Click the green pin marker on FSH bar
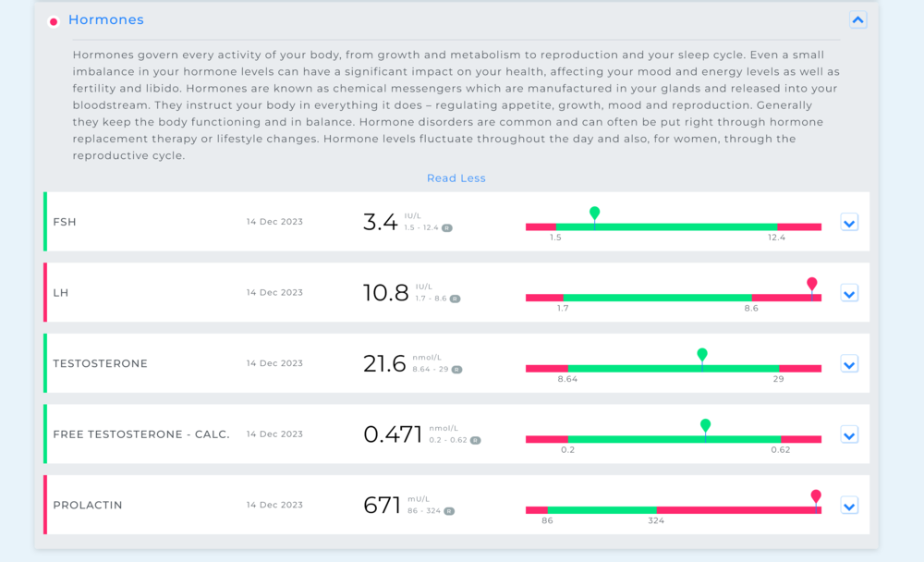This screenshot has width=924, height=562. pos(594,214)
